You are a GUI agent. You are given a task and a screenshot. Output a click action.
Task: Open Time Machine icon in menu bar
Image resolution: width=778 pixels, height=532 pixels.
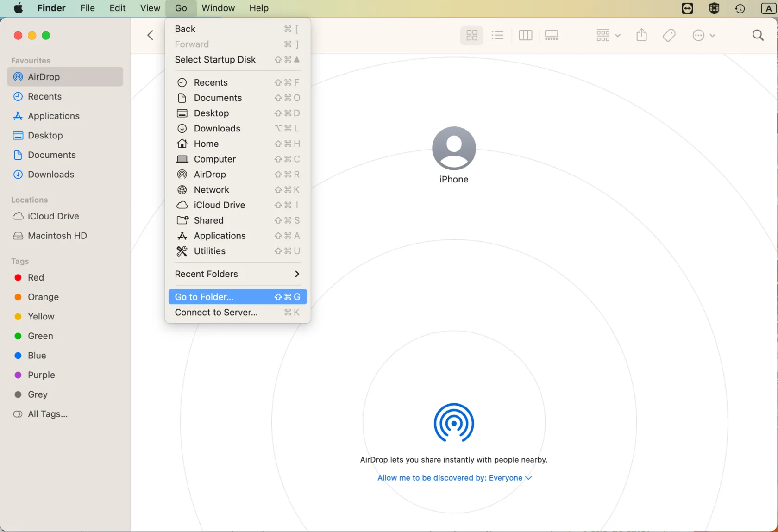tap(740, 8)
